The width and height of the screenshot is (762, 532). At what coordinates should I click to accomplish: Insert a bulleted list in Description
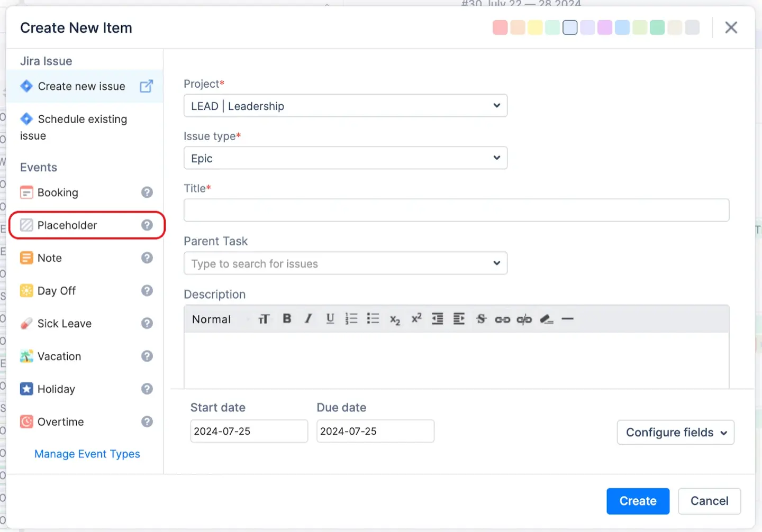373,319
